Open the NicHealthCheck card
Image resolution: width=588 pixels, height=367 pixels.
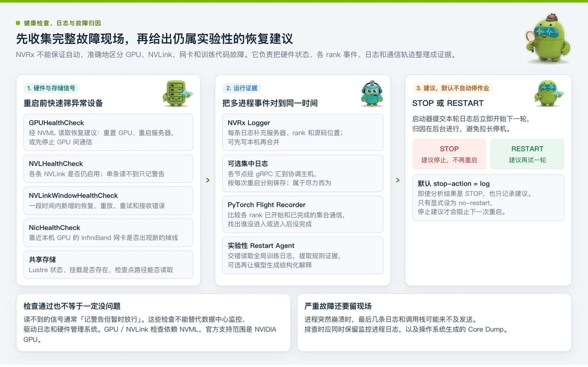(108, 233)
